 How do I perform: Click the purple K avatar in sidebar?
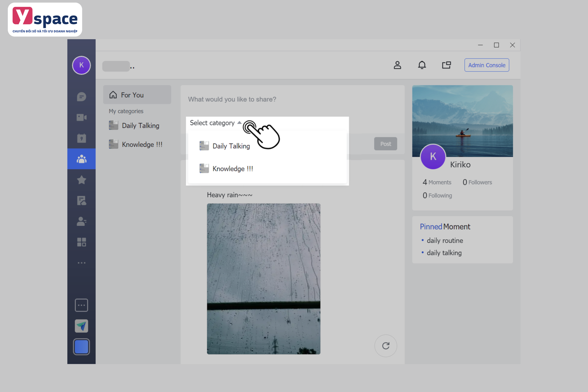[82, 65]
